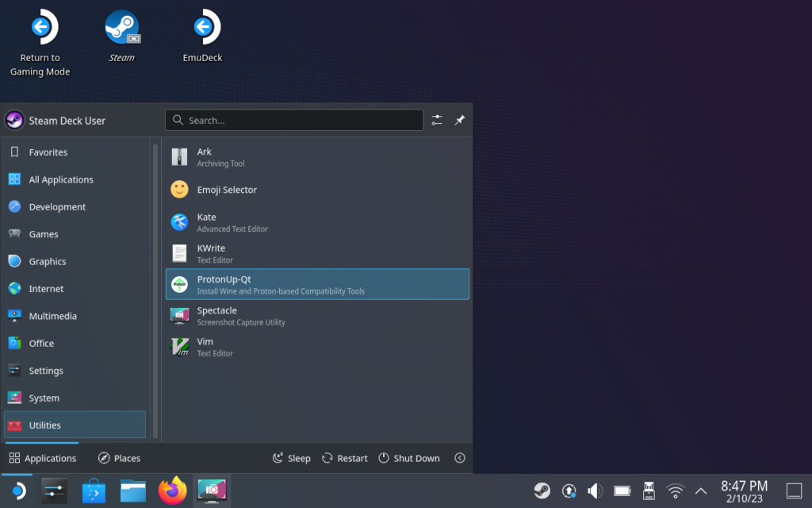
Task: Open the EmuDeck desktop shortcut
Action: click(x=202, y=37)
